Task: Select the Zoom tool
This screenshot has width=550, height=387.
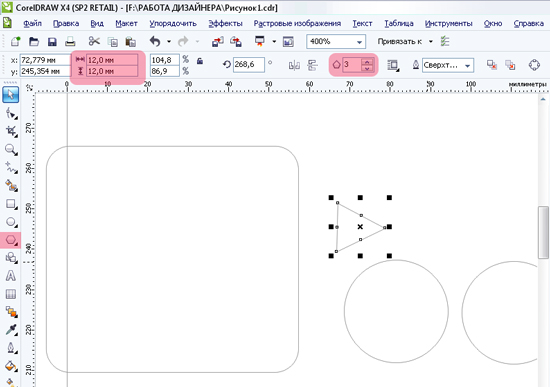Action: (11, 149)
